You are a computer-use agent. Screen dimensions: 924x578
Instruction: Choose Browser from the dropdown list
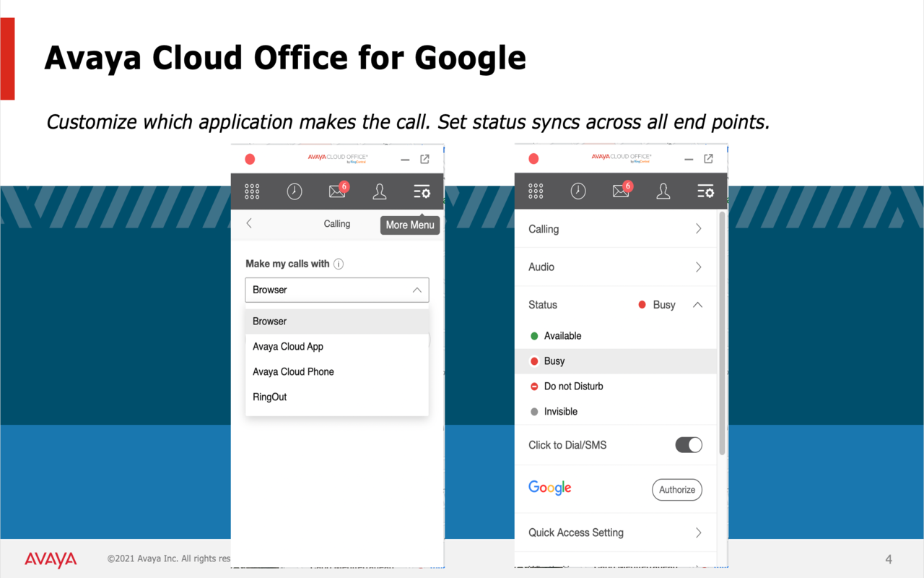[337, 322]
